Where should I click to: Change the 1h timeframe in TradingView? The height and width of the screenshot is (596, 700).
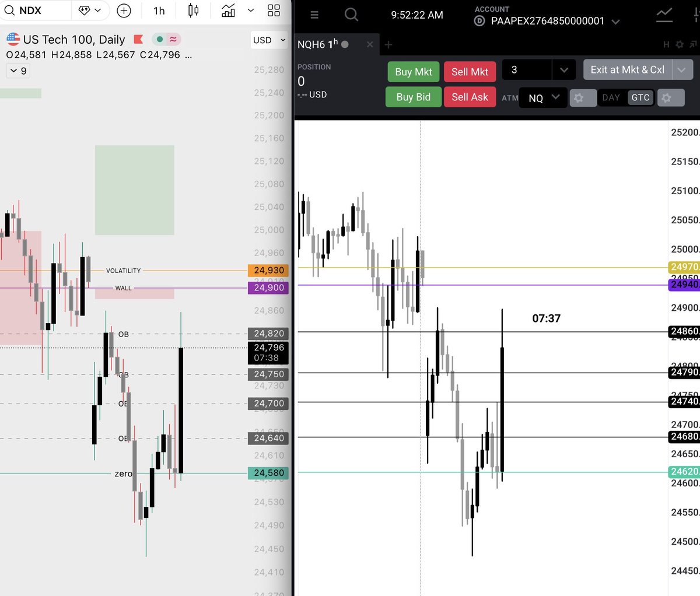coord(159,10)
